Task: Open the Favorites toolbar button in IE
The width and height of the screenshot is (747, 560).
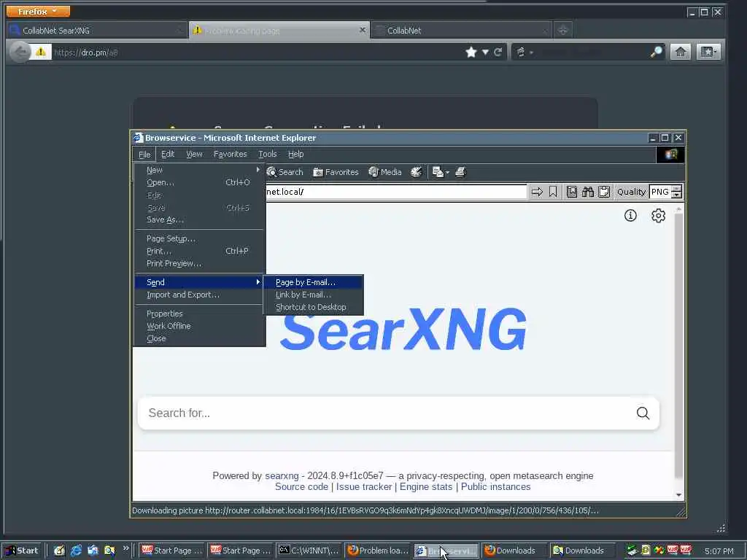Action: pos(336,172)
